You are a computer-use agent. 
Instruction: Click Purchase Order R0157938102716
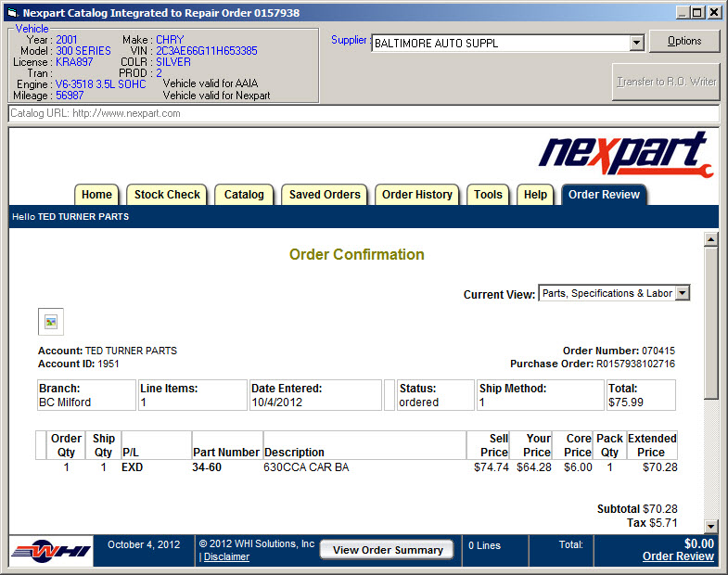(593, 364)
